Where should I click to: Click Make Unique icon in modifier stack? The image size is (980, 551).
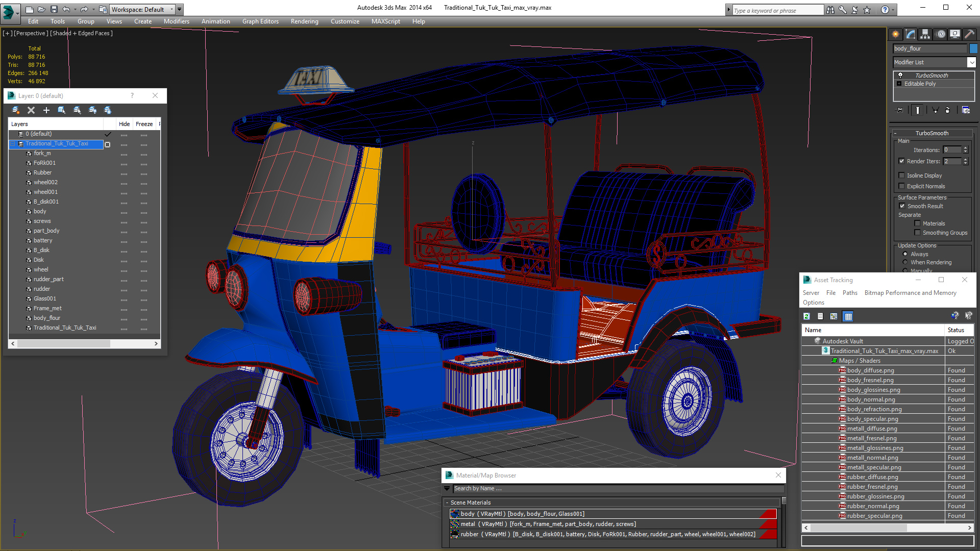935,110
